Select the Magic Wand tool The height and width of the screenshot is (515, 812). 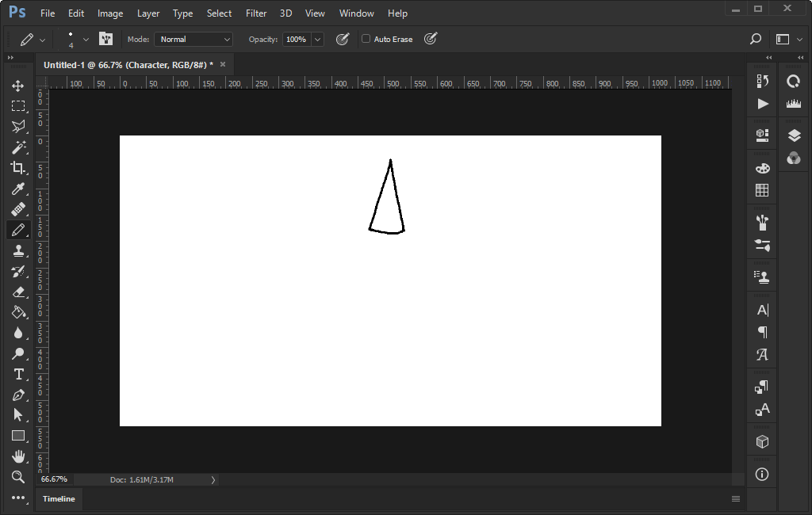coord(17,147)
